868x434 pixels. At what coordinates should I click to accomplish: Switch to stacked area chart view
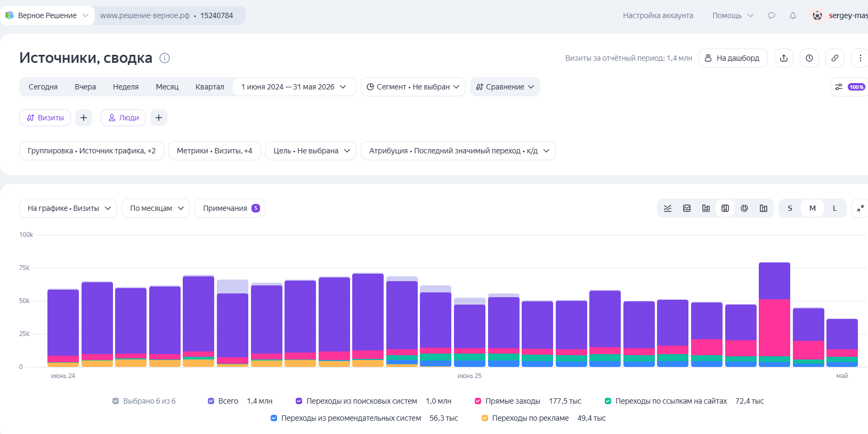point(687,208)
